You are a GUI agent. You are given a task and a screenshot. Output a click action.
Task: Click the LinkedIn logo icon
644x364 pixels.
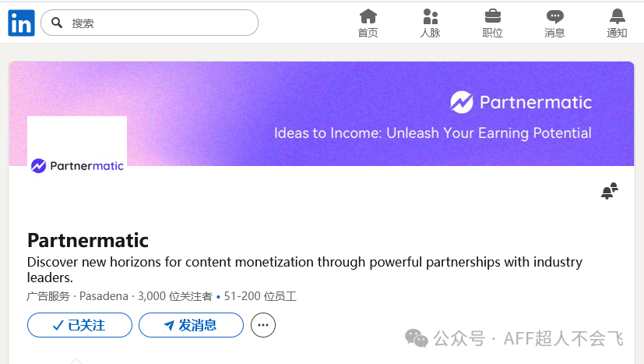point(21,23)
